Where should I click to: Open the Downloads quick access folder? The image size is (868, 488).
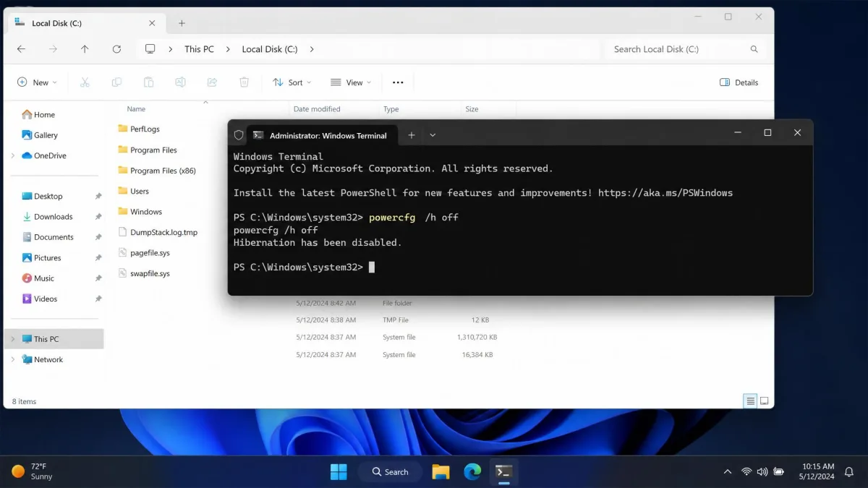(x=47, y=217)
